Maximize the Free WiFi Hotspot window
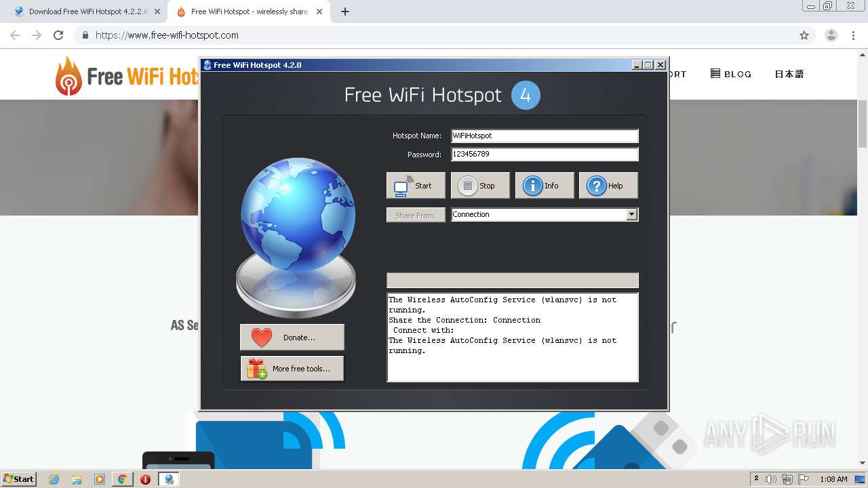The image size is (868, 488). click(x=648, y=65)
